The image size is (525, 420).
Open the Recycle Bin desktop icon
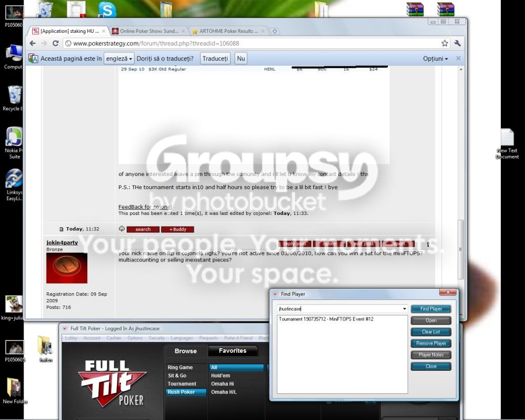14,98
